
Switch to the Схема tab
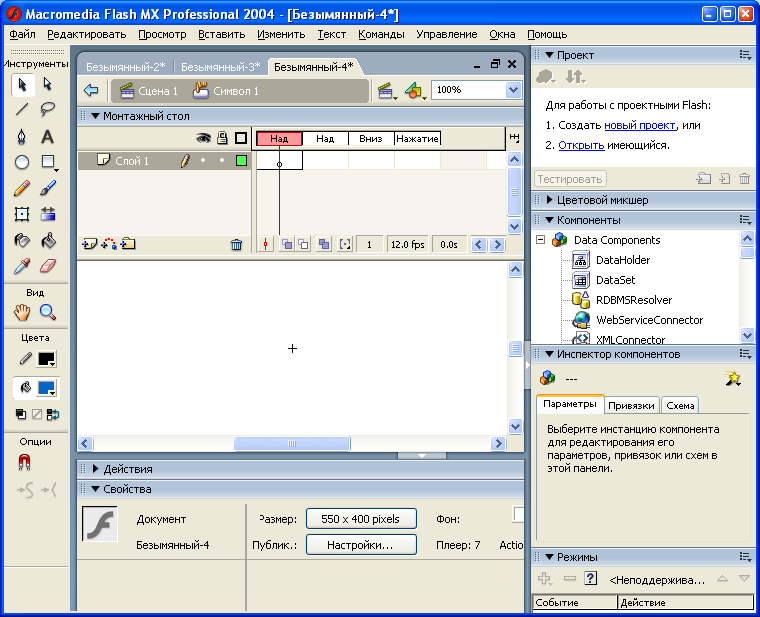click(x=680, y=406)
